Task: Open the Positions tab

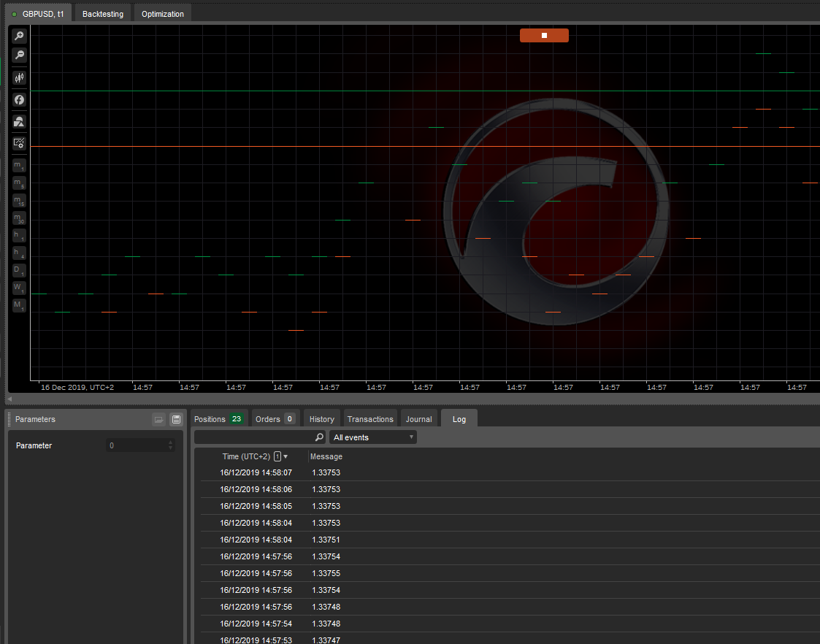Action: click(219, 419)
